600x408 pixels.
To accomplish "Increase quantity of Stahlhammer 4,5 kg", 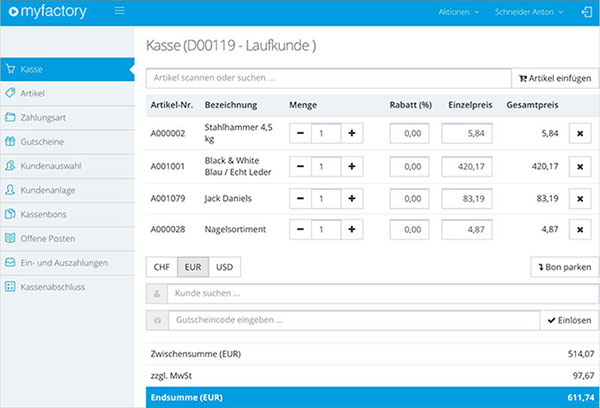I will coord(352,133).
